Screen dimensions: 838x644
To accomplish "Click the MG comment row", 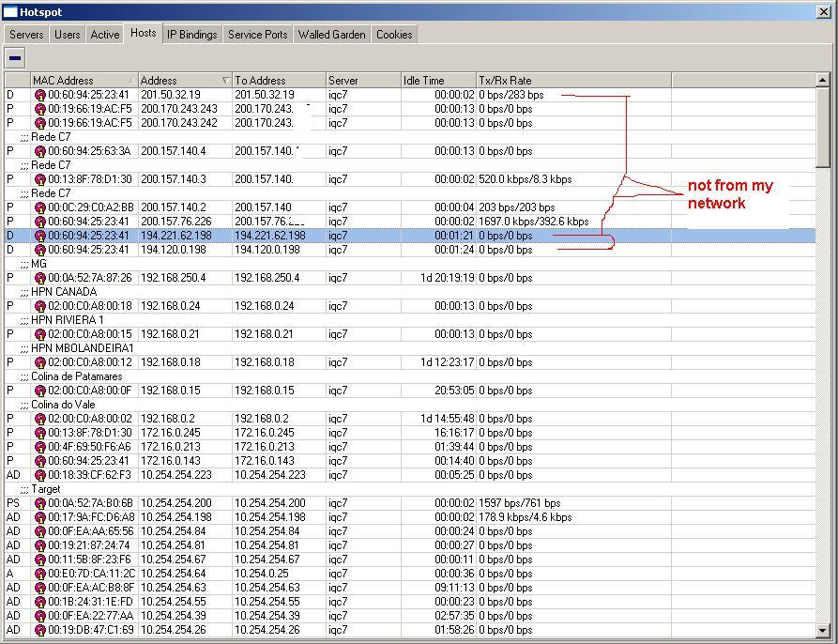I will tap(410, 264).
